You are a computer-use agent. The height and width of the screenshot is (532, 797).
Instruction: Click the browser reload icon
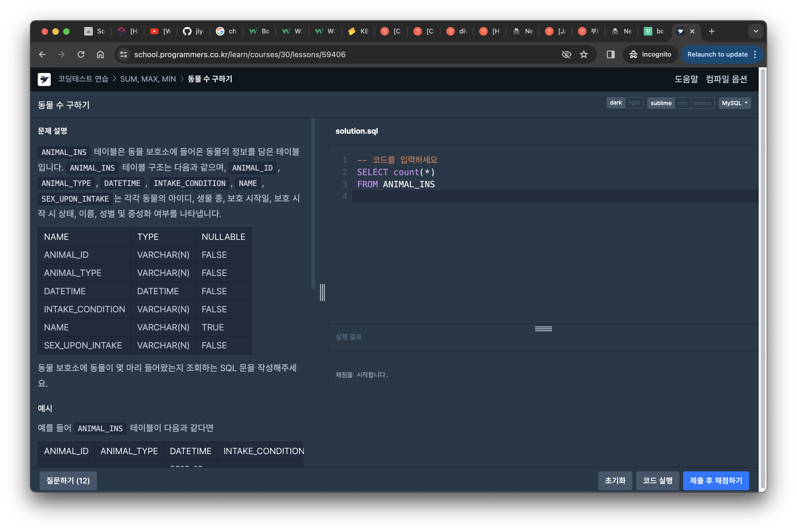tap(81, 54)
